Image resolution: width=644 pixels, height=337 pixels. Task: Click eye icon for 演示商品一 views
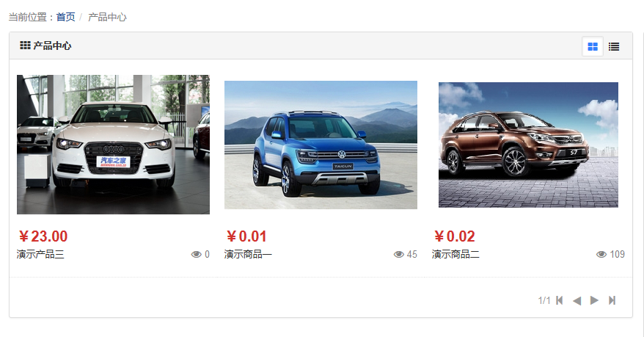pos(398,254)
